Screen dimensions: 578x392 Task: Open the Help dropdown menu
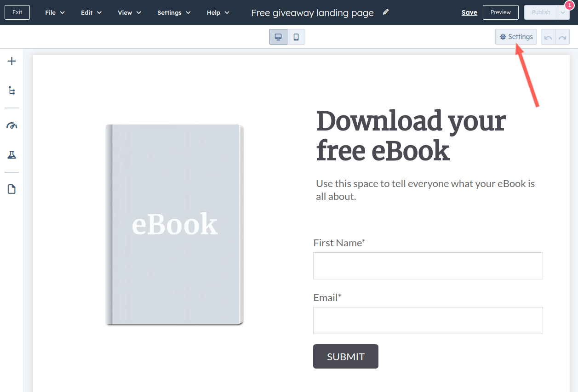pos(218,12)
